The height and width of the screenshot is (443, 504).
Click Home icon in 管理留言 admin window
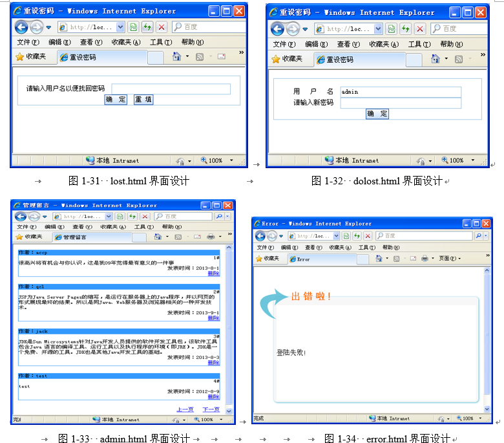tap(158, 237)
